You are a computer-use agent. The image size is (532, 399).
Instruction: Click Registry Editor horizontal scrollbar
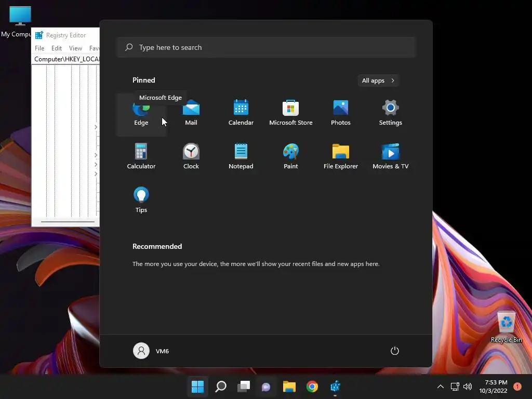pos(68,222)
